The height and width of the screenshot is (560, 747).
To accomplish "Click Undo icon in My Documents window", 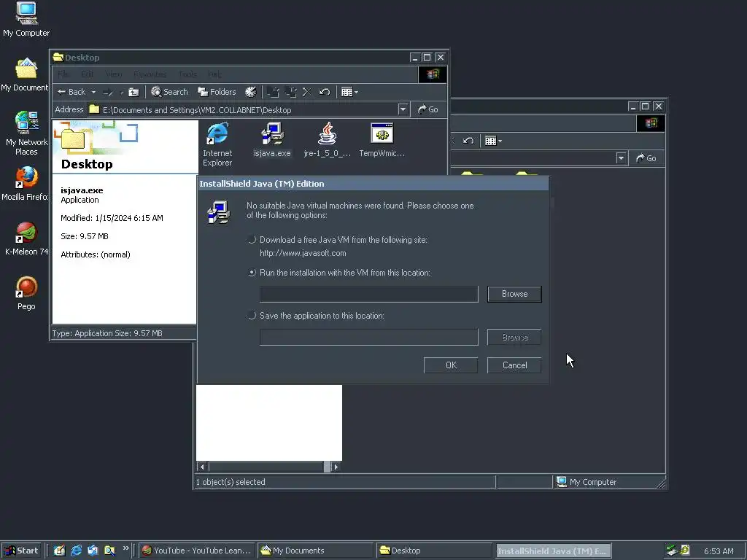I will [469, 141].
